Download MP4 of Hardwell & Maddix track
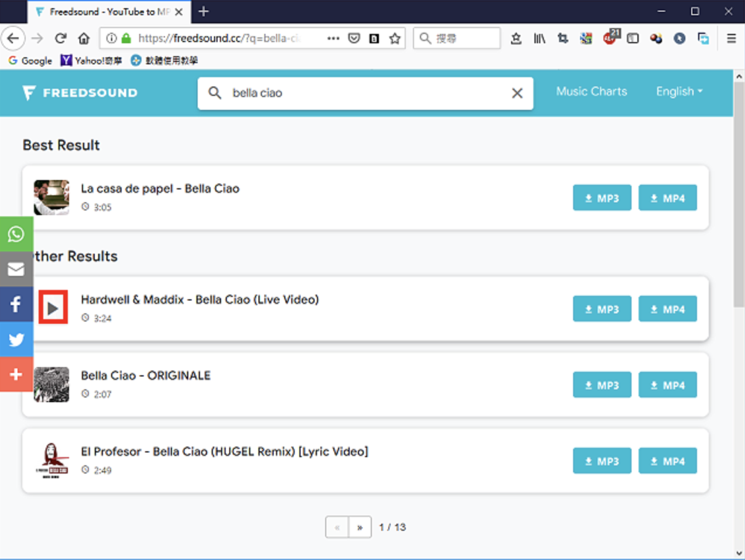 [667, 309]
